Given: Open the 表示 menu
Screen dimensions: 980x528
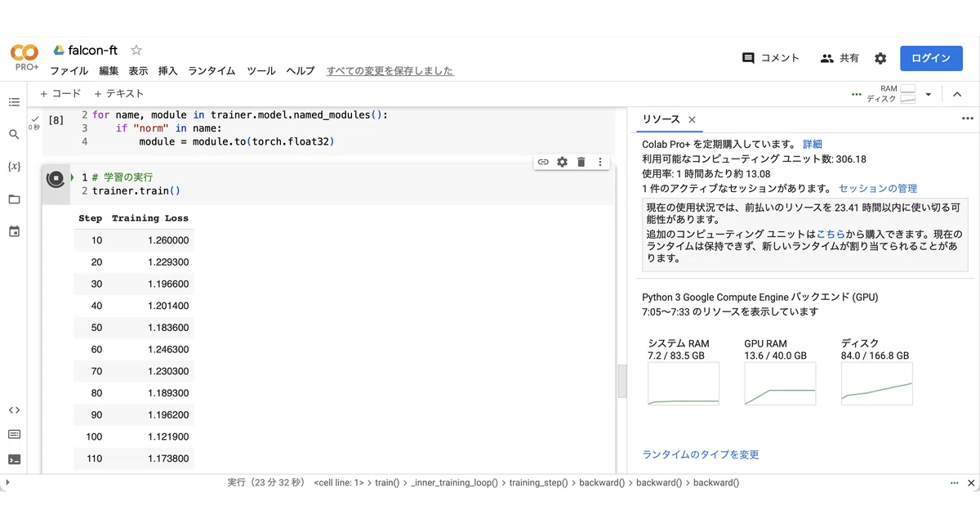Looking at the screenshot, I should coord(138,71).
